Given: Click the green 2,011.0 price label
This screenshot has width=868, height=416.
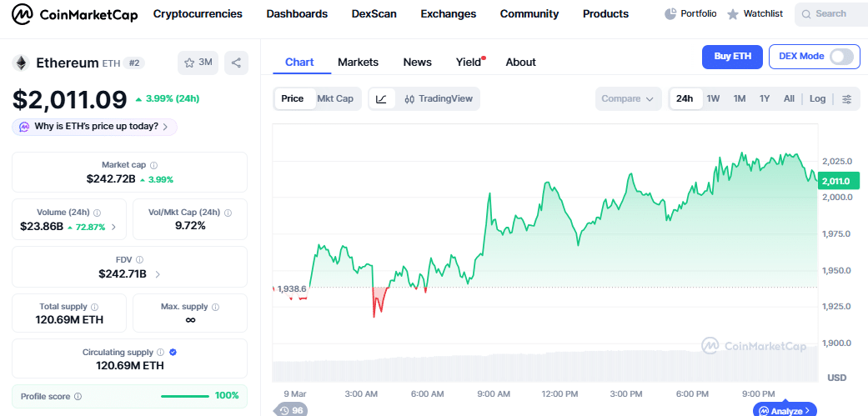Looking at the screenshot, I should point(838,181).
